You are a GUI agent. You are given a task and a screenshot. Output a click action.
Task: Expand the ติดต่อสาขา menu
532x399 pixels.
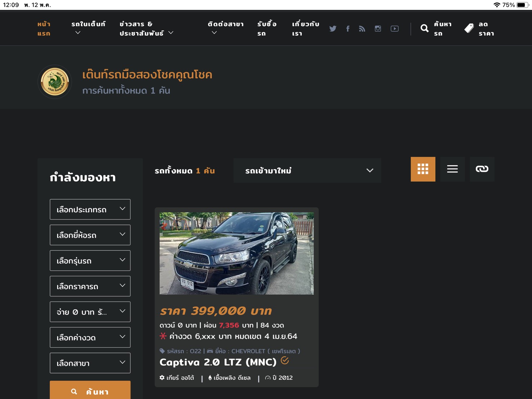pos(226,28)
